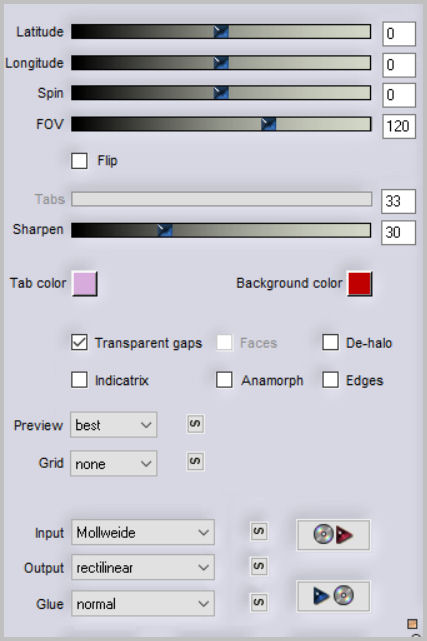Click the S icon next to Output
This screenshot has height=641, width=427.
[x=259, y=566]
